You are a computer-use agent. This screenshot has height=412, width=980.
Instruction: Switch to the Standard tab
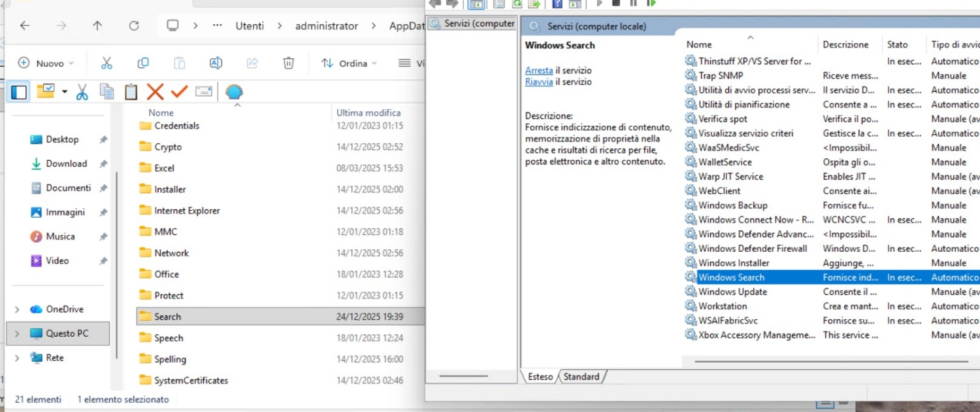[x=581, y=377]
